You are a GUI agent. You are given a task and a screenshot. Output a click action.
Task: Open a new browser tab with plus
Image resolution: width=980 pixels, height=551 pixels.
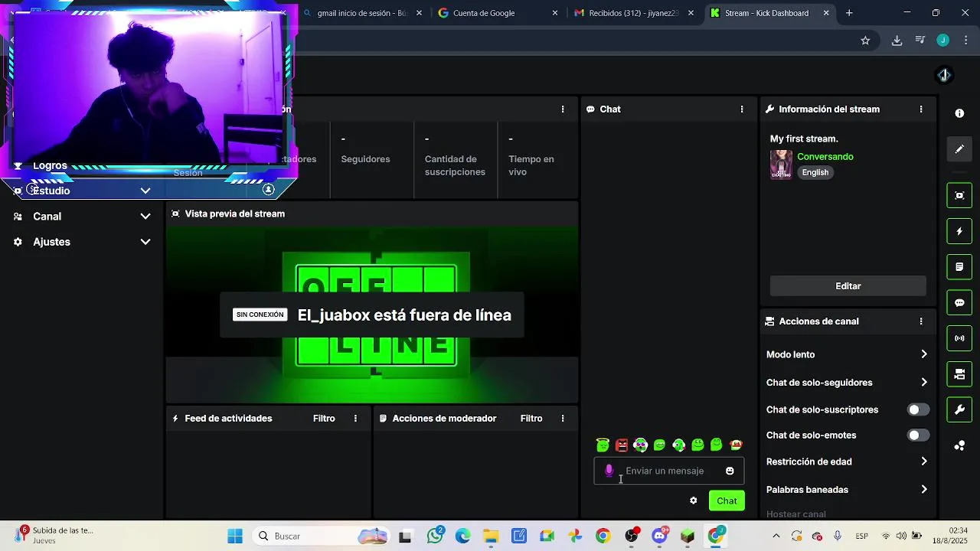coord(849,13)
